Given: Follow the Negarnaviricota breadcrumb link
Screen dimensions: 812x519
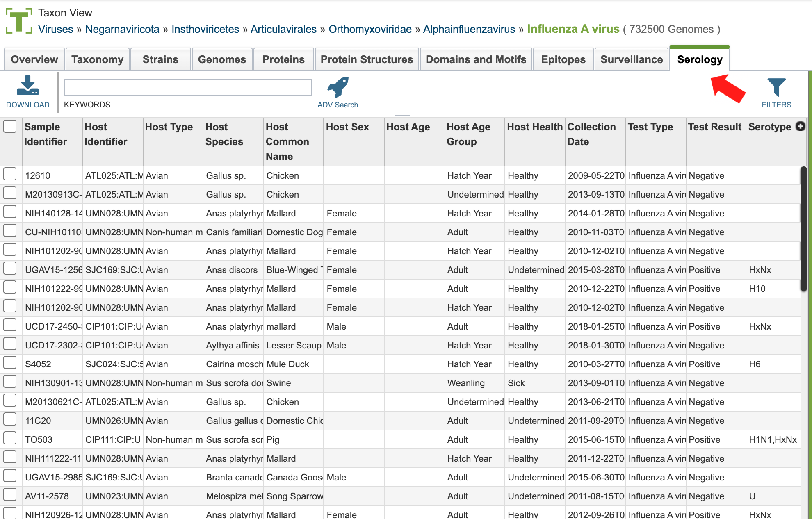Looking at the screenshot, I should click(122, 29).
